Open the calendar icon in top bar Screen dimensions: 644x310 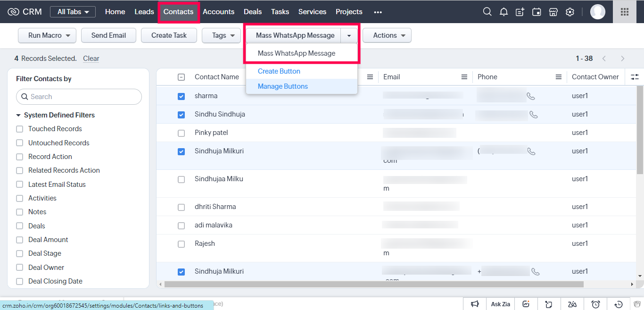point(537,12)
